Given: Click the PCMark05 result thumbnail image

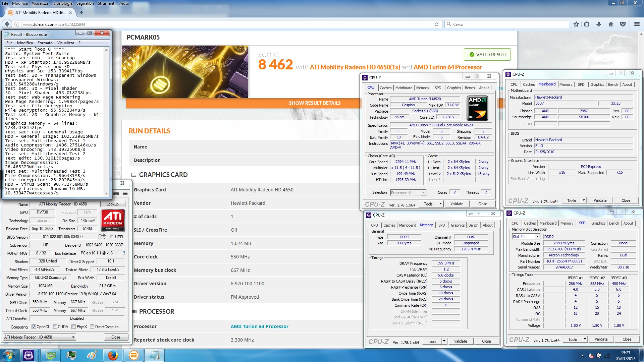Looking at the screenshot, I should coord(185,72).
